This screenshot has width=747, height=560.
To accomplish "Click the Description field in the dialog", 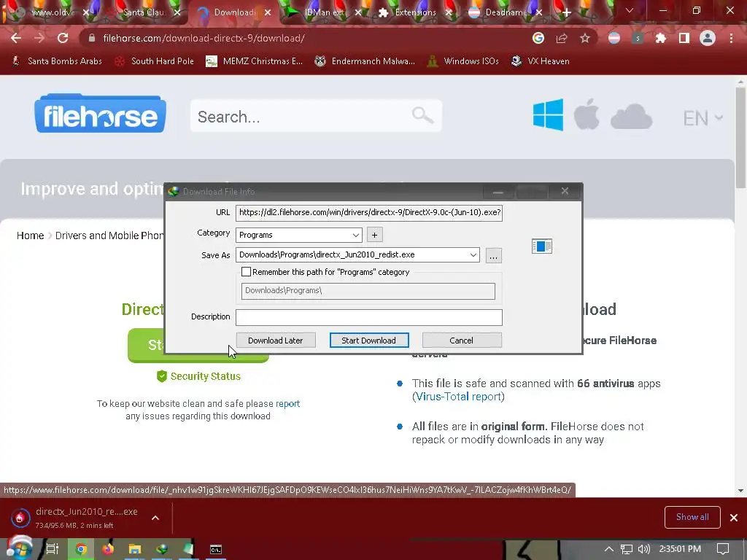I will pyautogui.click(x=368, y=317).
